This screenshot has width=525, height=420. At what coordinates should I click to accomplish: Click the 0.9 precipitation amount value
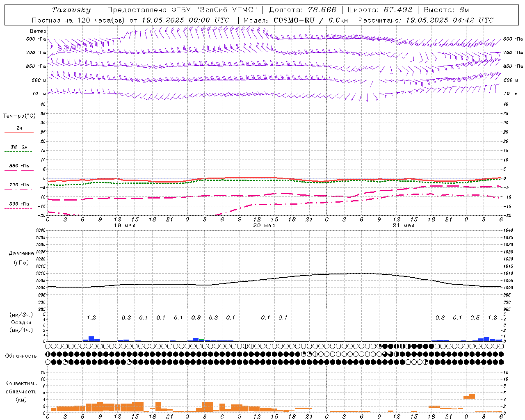pyautogui.click(x=196, y=317)
